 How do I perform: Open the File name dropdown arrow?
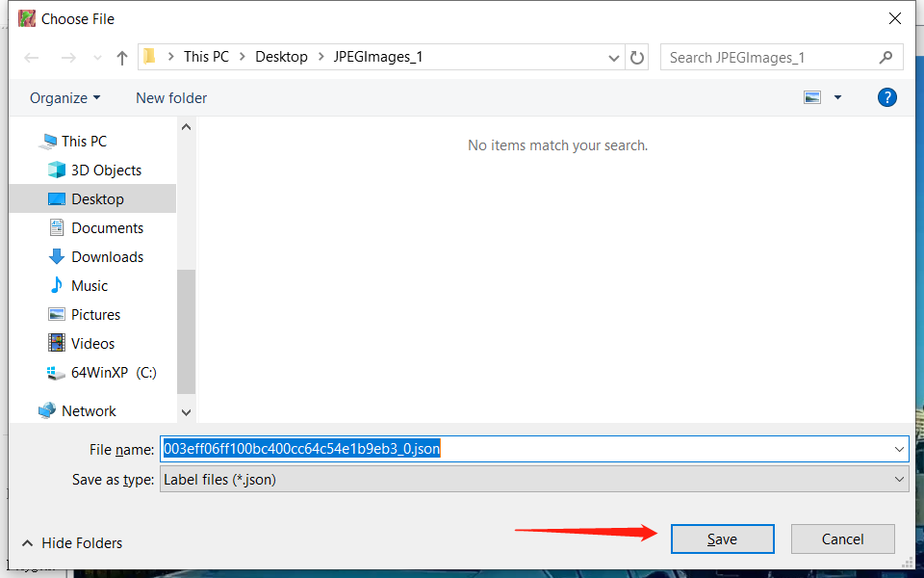899,449
